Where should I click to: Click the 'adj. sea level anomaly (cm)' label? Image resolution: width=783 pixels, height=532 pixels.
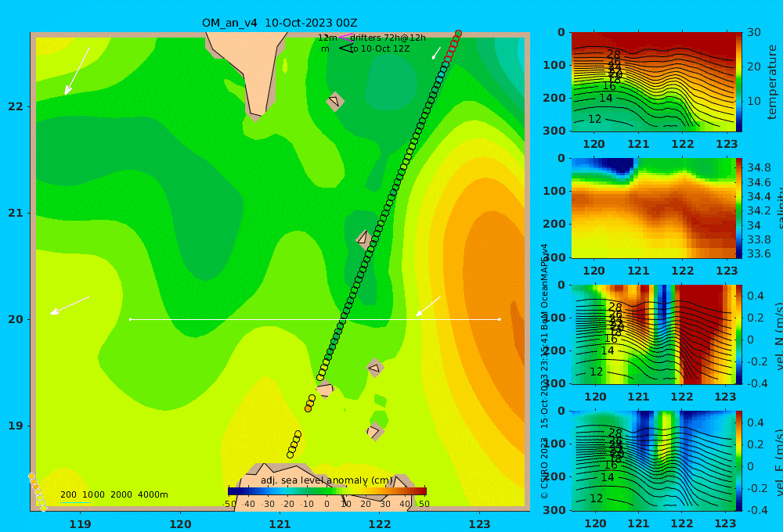tap(327, 480)
